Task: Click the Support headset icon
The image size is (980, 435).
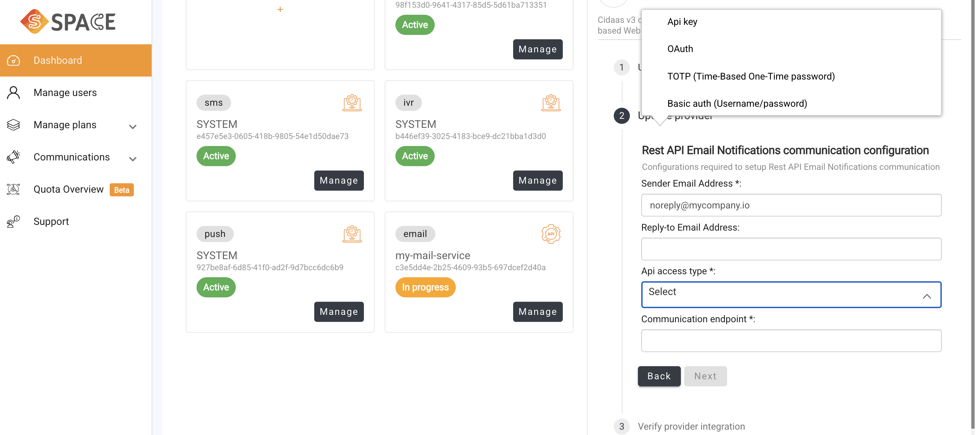Action: (12, 222)
